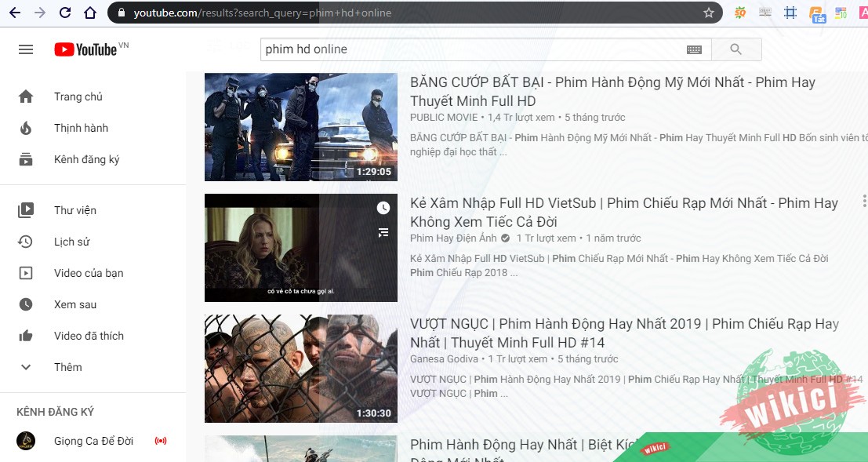Open VƯỢT NGỤC video thumbnail

tap(301, 369)
